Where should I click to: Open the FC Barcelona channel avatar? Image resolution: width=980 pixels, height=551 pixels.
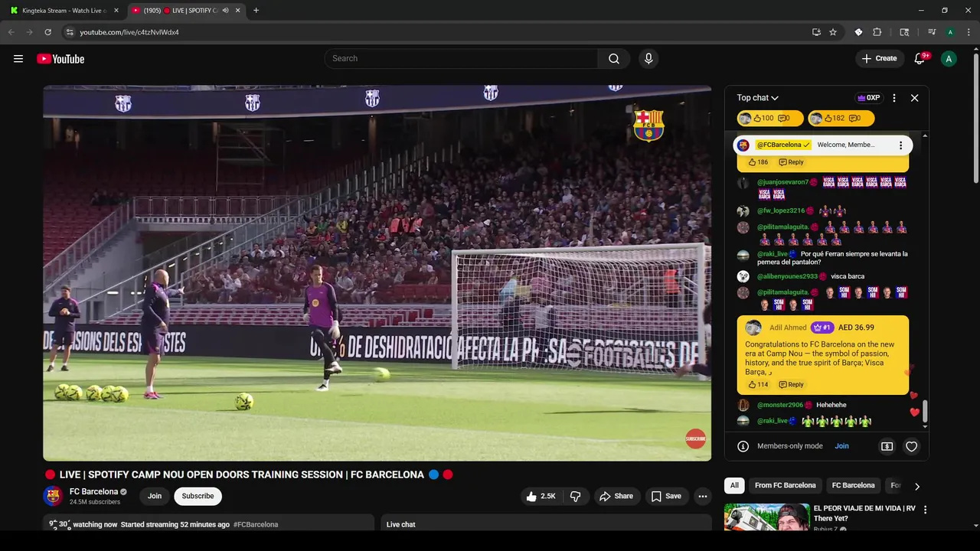coord(52,496)
